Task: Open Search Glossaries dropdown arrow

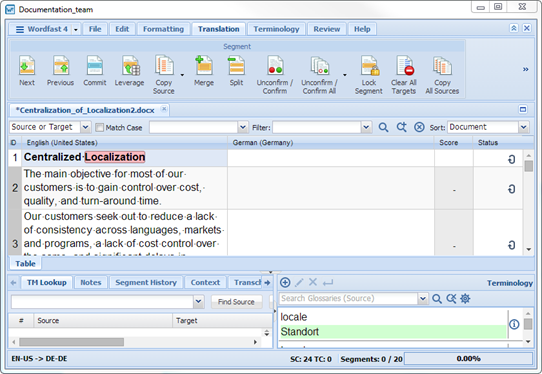Action: [423, 298]
